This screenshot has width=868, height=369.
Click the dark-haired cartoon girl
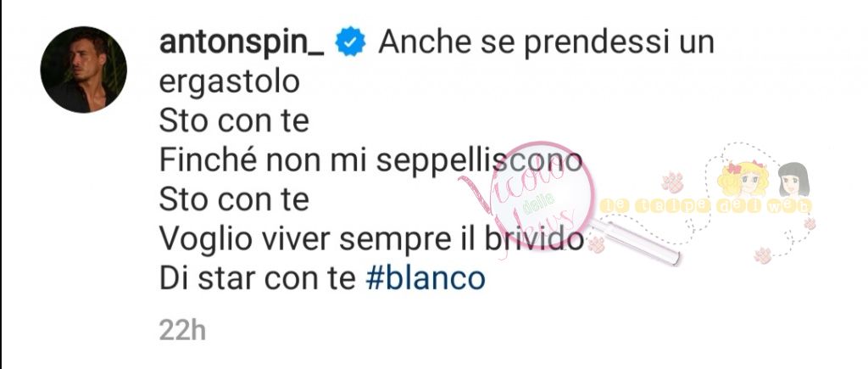click(793, 180)
